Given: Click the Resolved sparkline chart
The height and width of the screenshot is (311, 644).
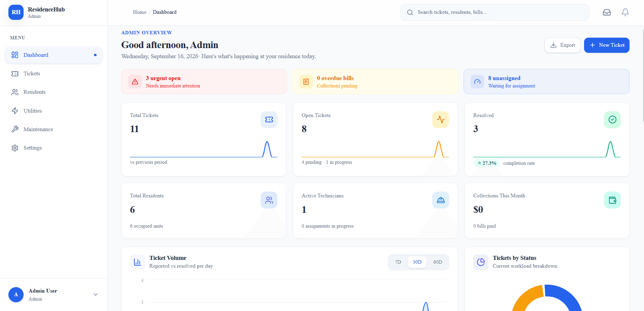Looking at the screenshot, I should (547, 149).
